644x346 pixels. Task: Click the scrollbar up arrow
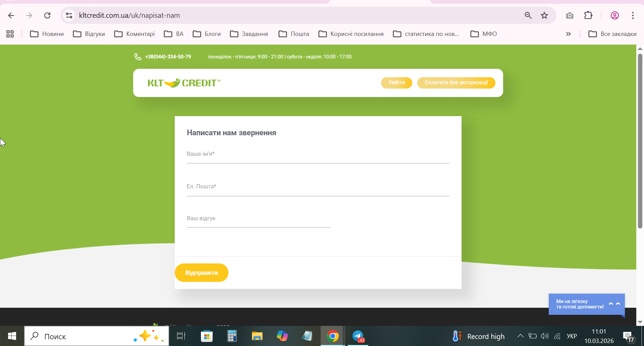[640, 49]
